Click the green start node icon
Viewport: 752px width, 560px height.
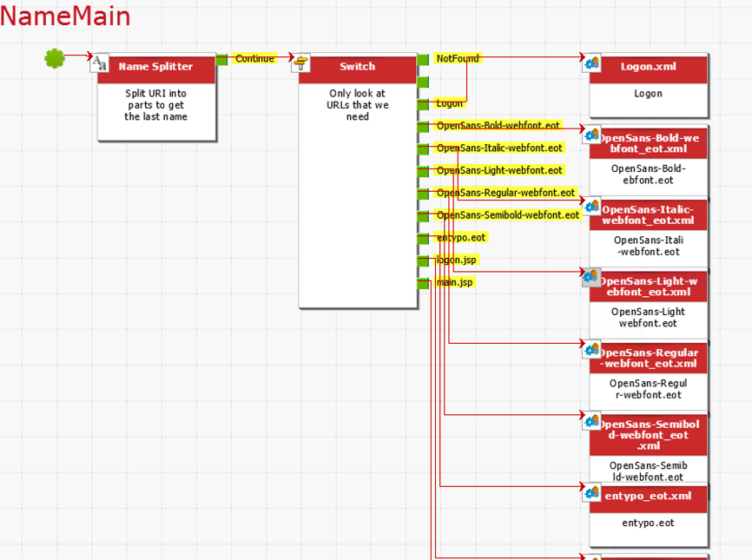(55, 58)
